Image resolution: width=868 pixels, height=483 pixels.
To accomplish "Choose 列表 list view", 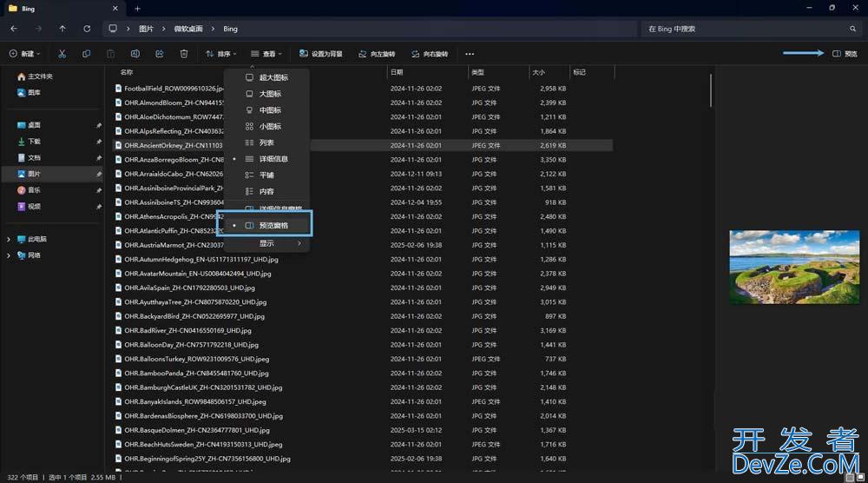I will point(266,142).
